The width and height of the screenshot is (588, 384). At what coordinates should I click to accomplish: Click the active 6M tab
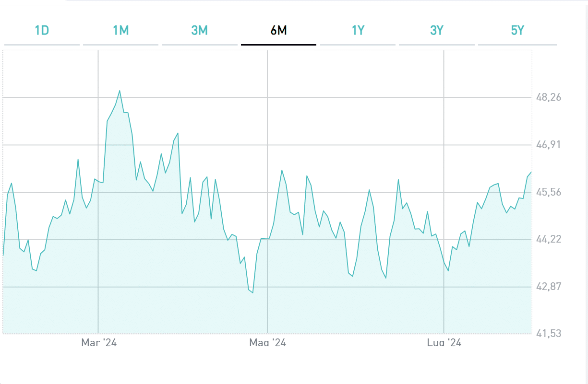(278, 31)
